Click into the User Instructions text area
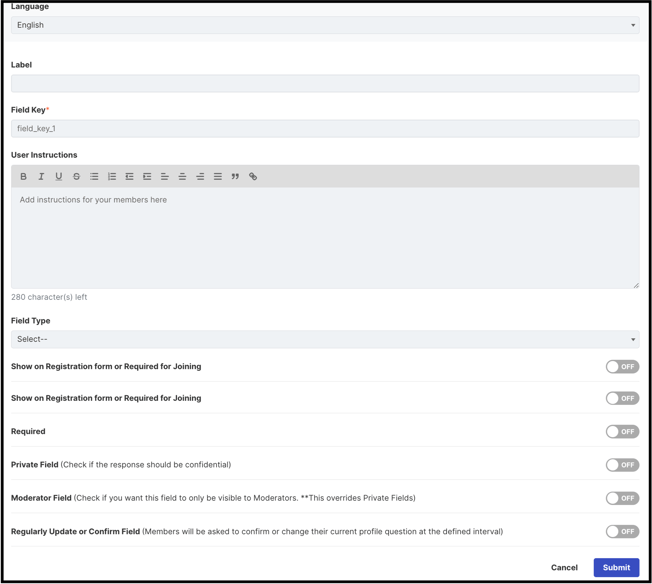Screen dimensions: 652x584 click(x=325, y=238)
